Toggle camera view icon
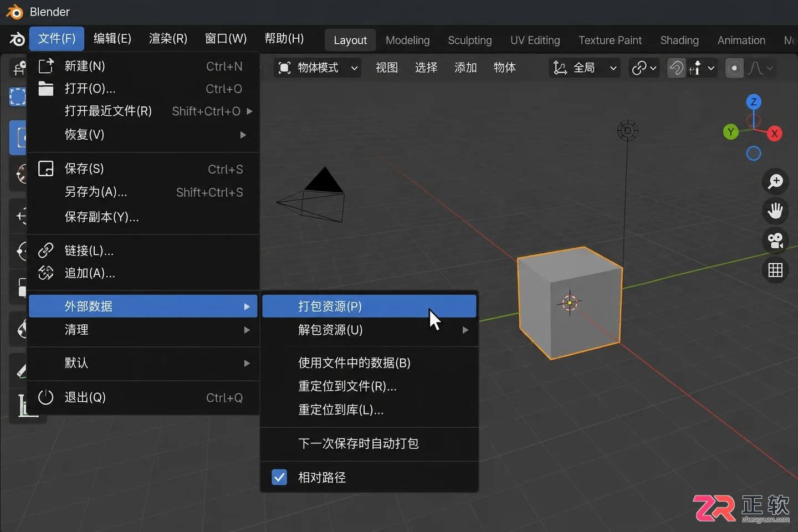 775,241
